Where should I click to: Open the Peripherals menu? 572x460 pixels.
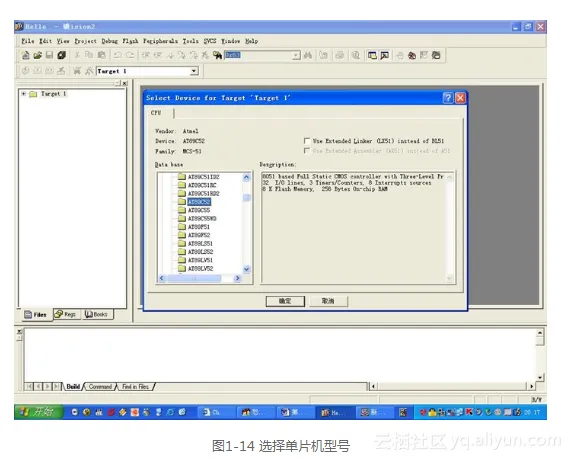click(x=161, y=41)
